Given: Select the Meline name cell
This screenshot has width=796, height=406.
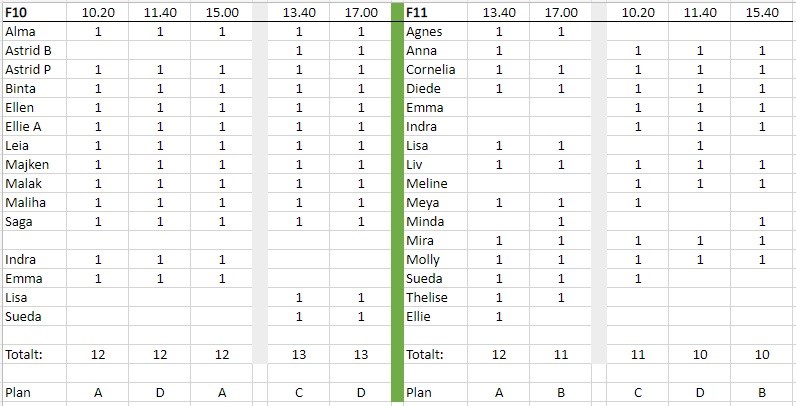Looking at the screenshot, I should [x=427, y=184].
